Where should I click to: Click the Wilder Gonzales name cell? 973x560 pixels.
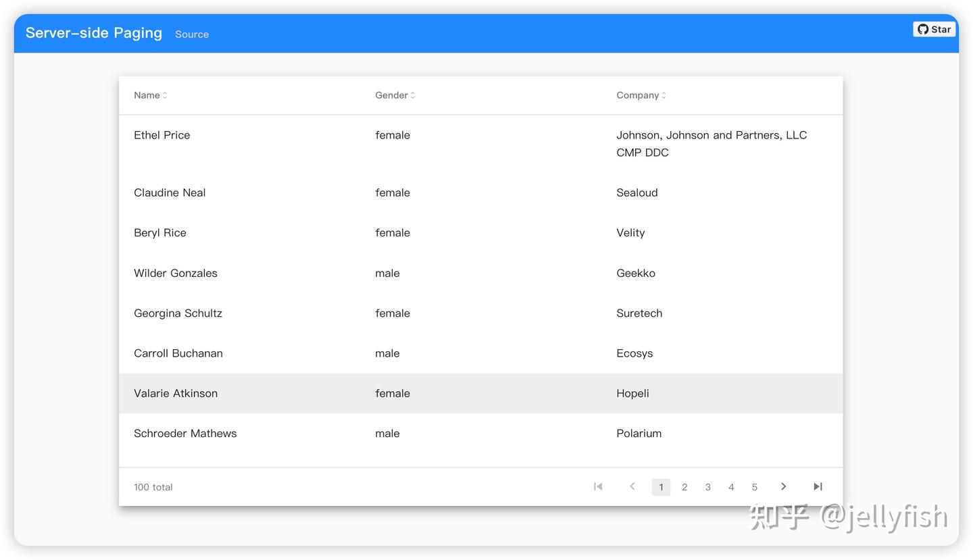pos(176,273)
